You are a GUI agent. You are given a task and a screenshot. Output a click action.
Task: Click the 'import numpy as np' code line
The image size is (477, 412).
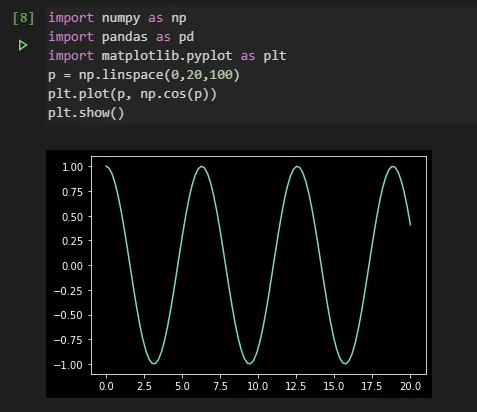[x=117, y=18]
